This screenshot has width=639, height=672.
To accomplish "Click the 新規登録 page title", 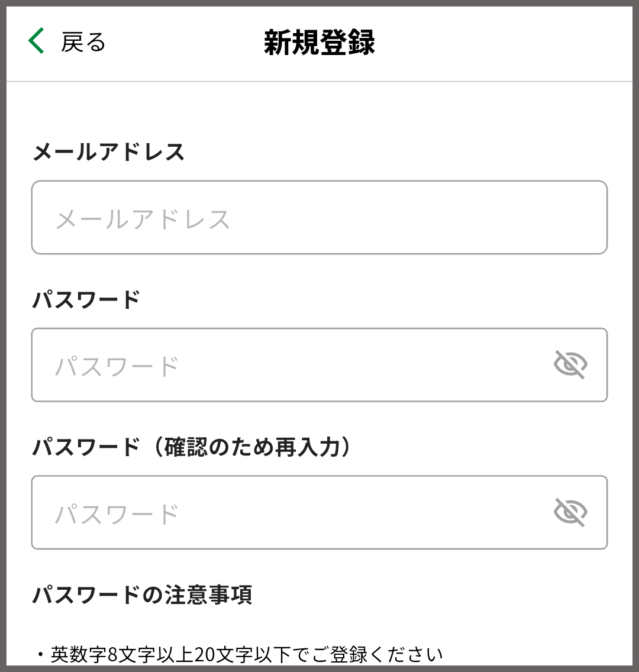I will coord(319,43).
